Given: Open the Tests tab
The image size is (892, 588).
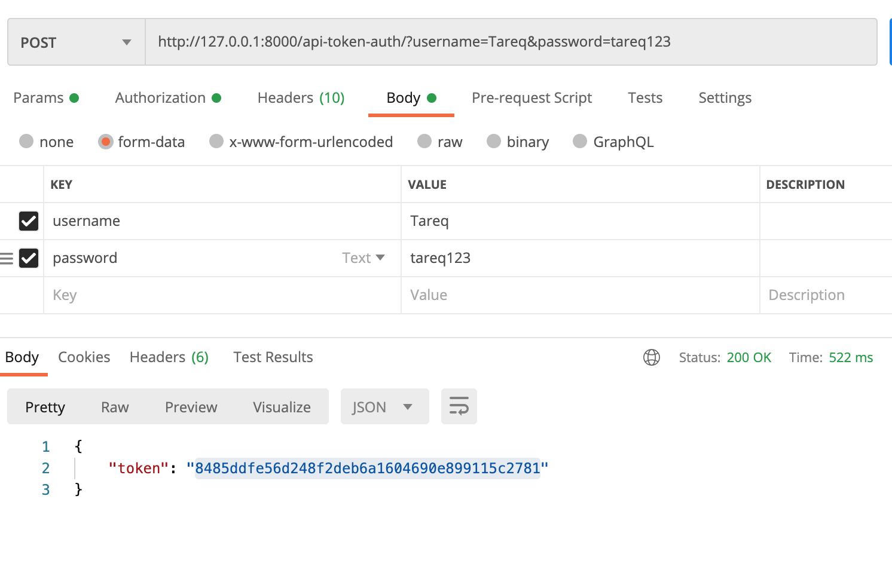Looking at the screenshot, I should click(x=645, y=98).
